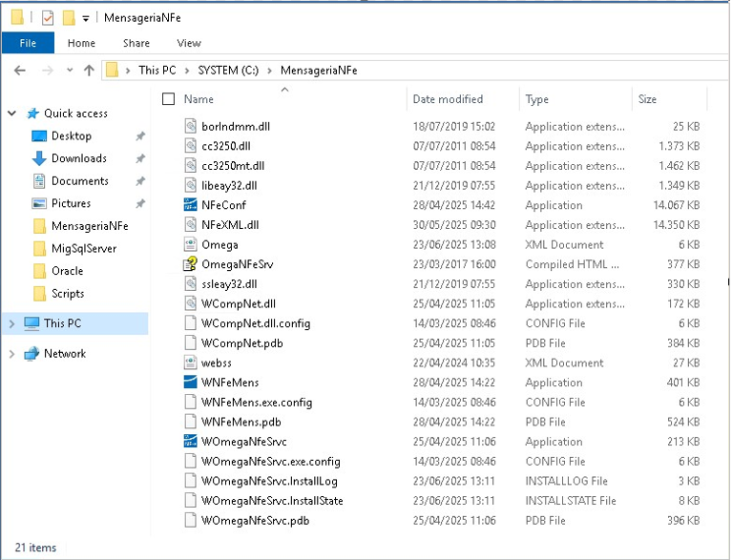Click the WOmegaNfeSrvc.pdb file icon
The width and height of the screenshot is (732, 560).
click(190, 520)
